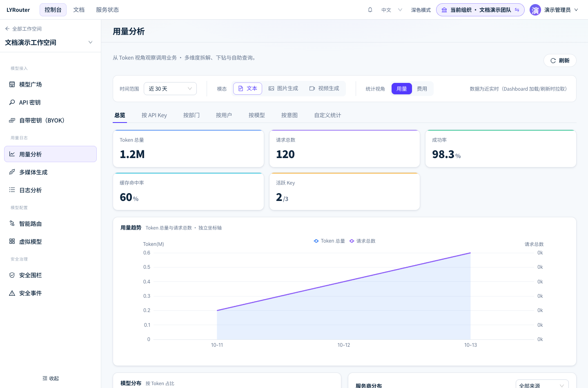Expand the 文档演示工作空间 workspace selector
The image size is (588, 388).
[x=49, y=42]
